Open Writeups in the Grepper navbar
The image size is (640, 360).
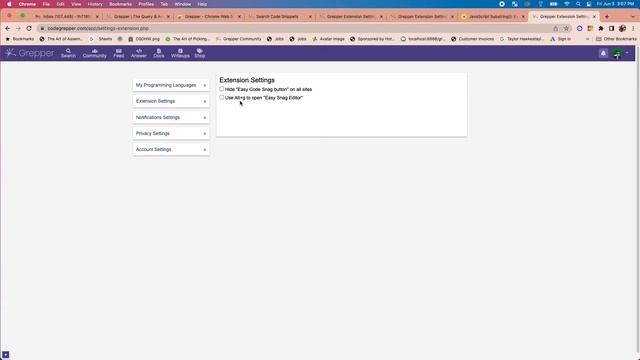point(180,53)
